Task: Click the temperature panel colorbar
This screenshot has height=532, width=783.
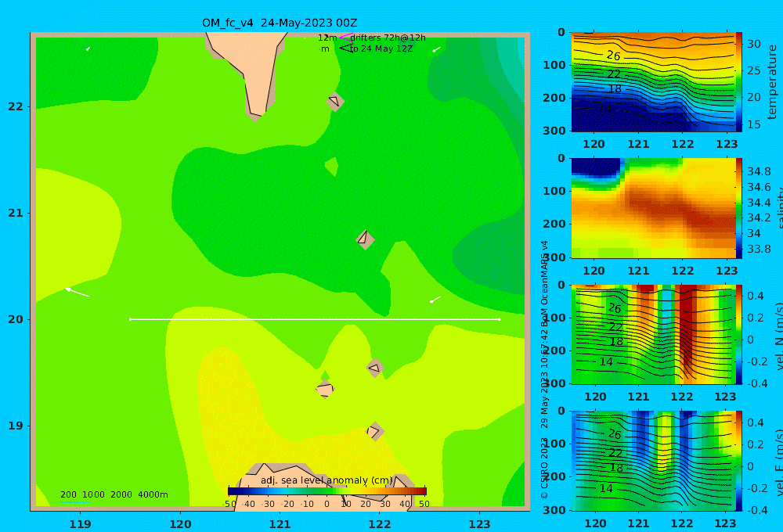Action: 739,82
